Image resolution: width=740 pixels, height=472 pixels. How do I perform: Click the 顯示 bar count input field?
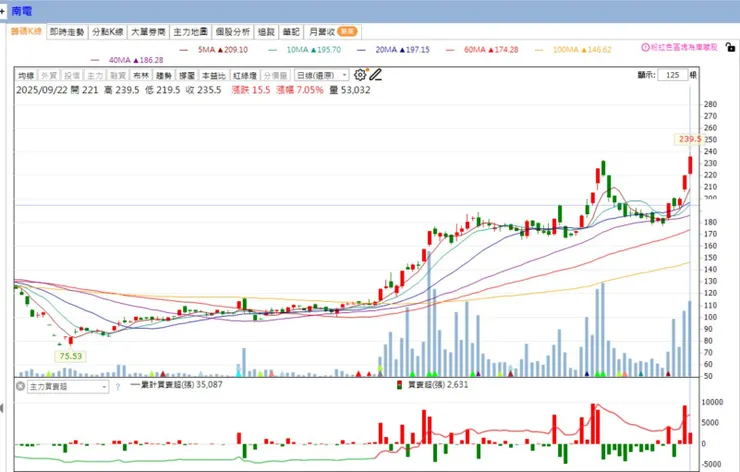[673, 75]
